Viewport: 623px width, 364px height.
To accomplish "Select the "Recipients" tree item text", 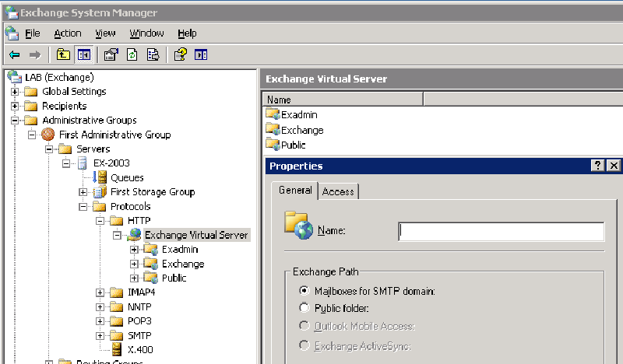I will point(65,106).
